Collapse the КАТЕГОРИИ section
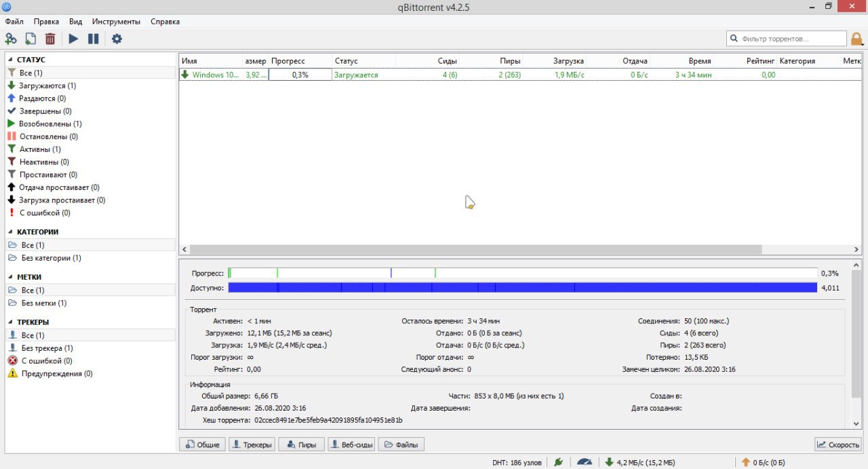868x469 pixels. [9, 232]
